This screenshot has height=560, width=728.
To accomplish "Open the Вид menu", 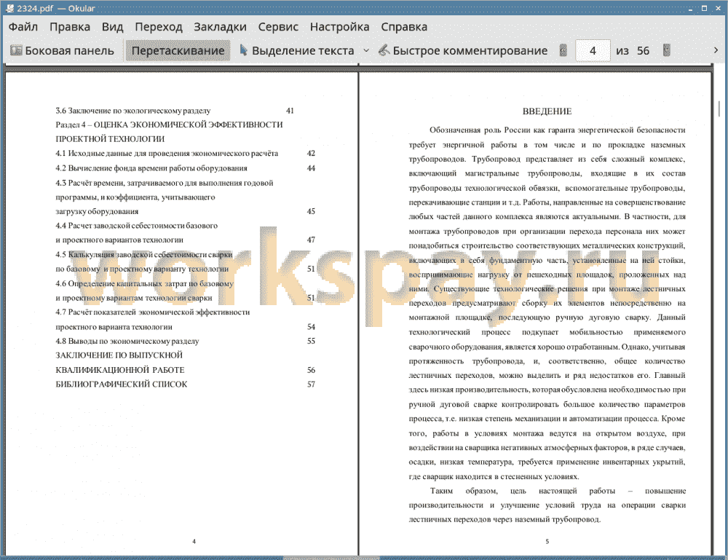I will point(112,27).
